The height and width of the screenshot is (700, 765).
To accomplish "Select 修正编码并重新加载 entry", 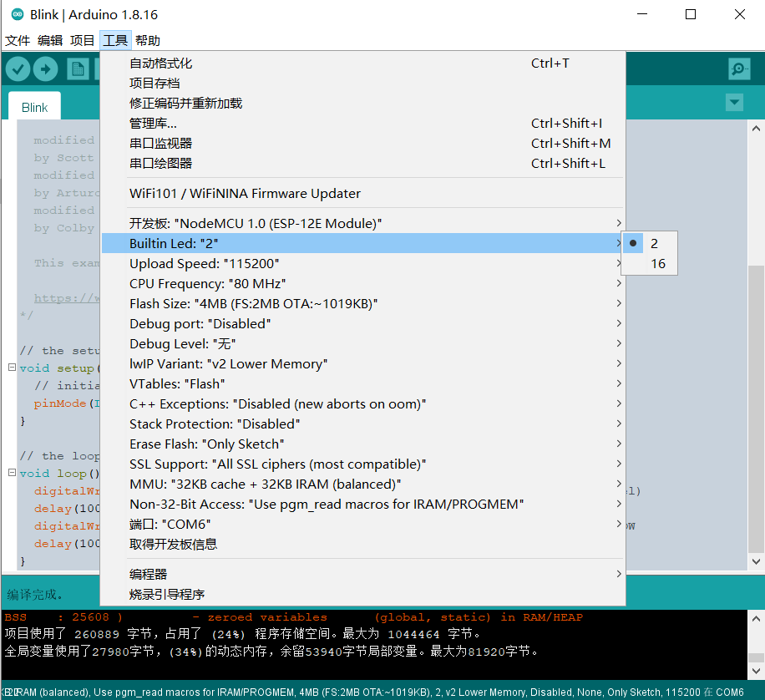I will click(363, 103).
